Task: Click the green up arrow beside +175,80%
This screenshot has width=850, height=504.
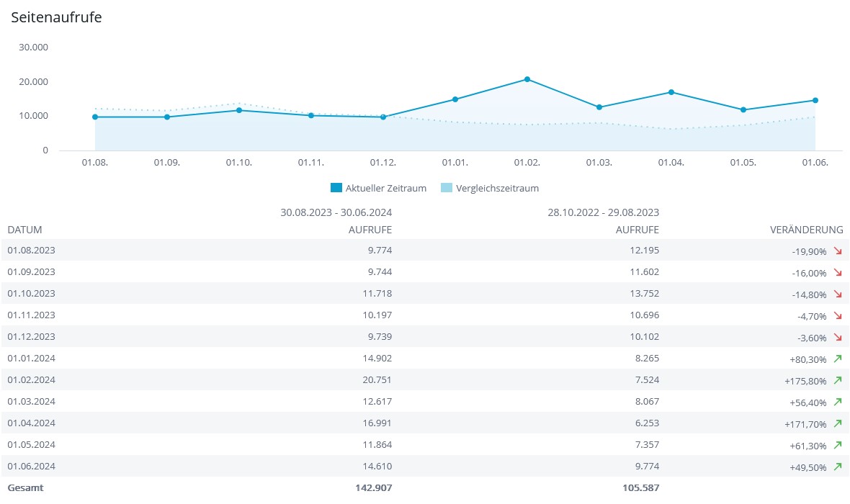Action: pos(837,380)
